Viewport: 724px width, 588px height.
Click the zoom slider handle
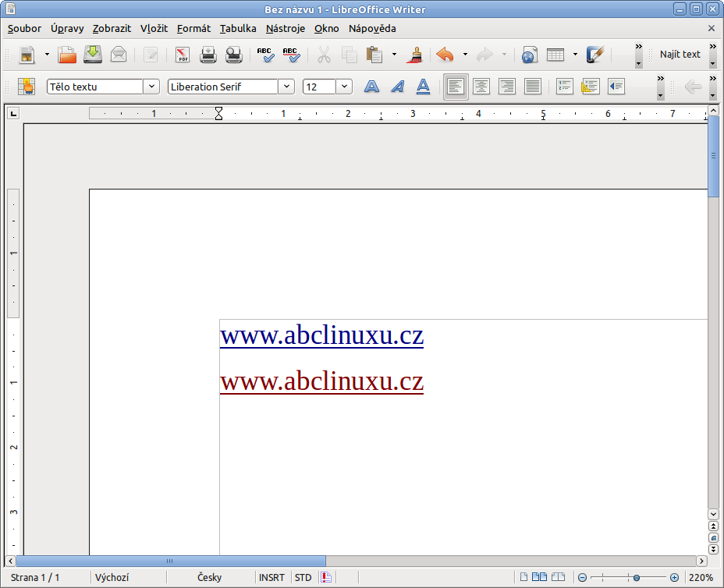(637, 578)
